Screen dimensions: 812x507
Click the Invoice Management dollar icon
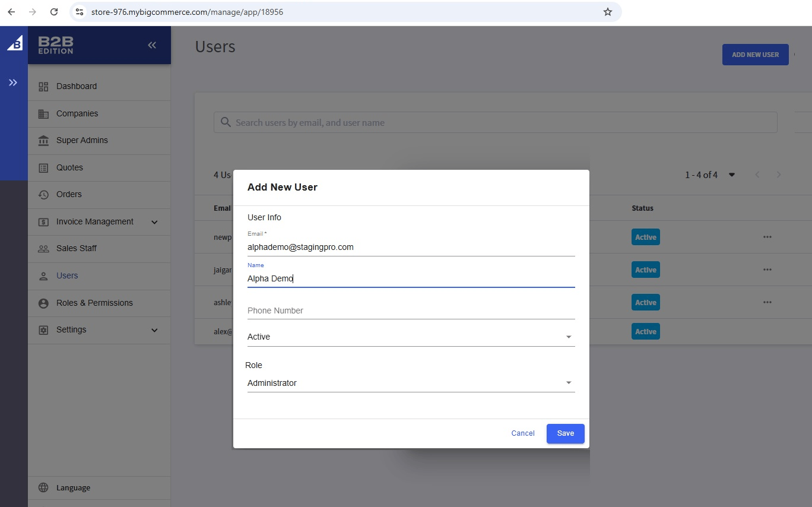tap(43, 222)
